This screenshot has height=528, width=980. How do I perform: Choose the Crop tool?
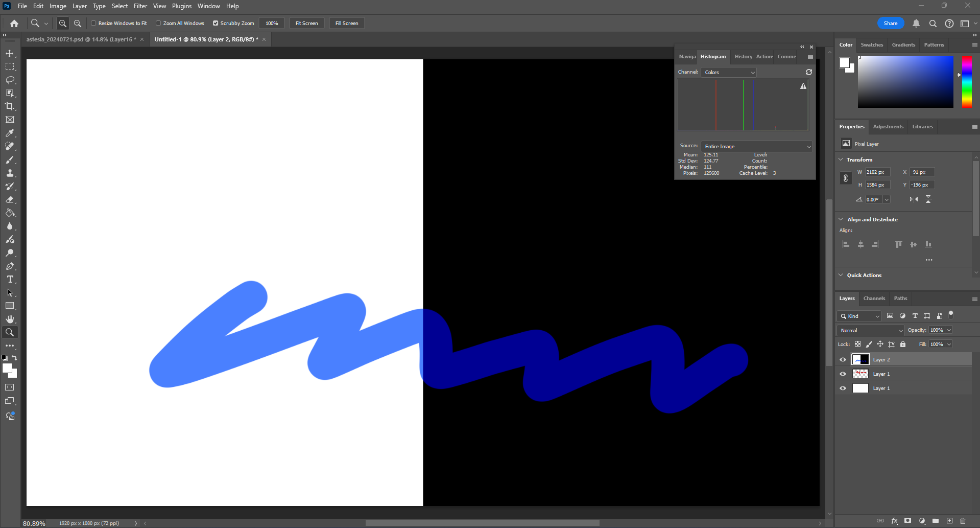click(10, 106)
